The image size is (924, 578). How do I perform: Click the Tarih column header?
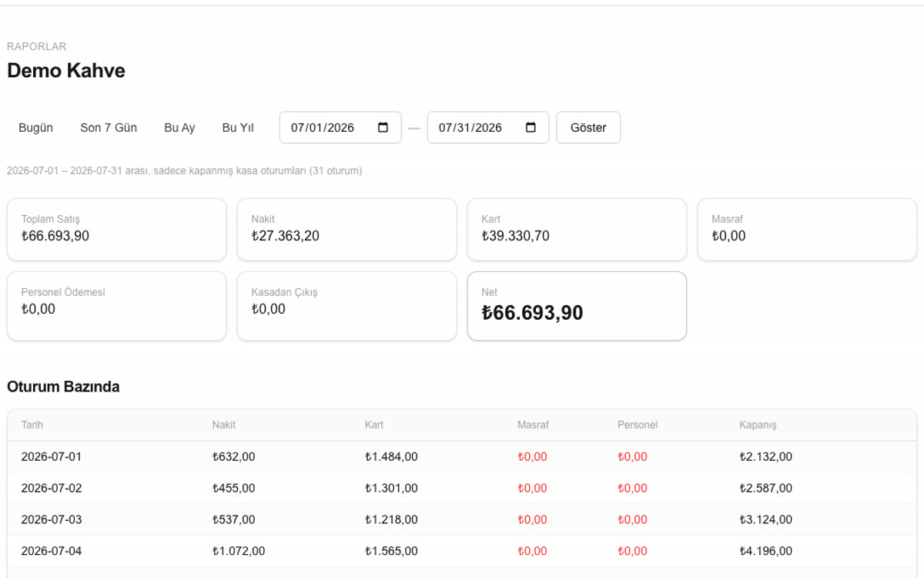click(32, 425)
